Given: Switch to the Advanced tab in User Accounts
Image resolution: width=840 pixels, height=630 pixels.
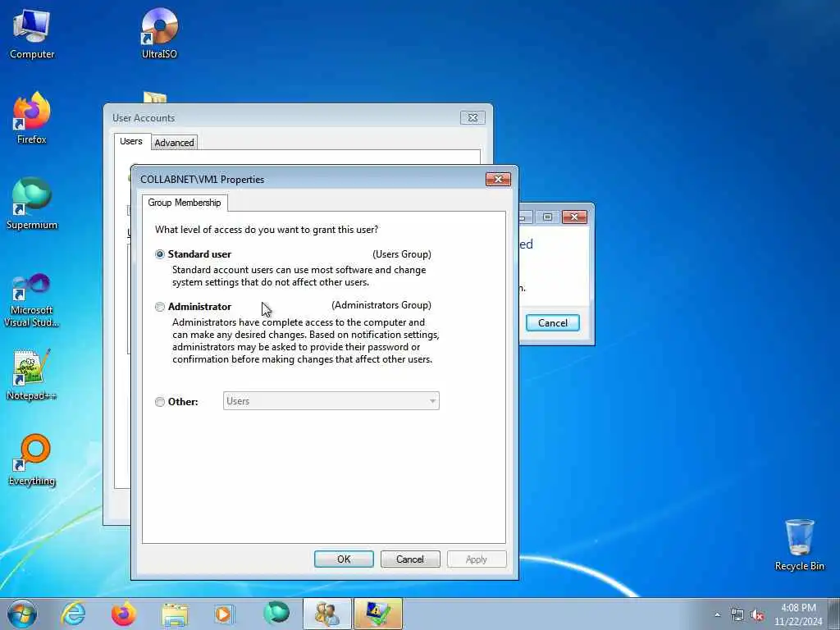Looking at the screenshot, I should coord(174,143).
